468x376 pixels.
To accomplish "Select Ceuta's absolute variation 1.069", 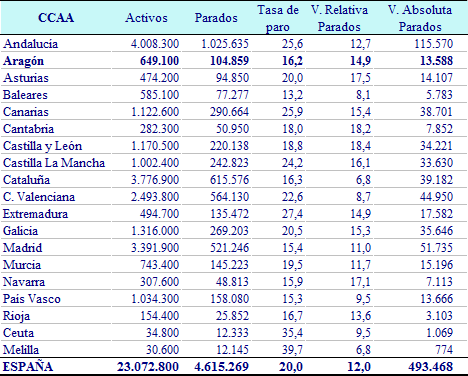I will (439, 333).
